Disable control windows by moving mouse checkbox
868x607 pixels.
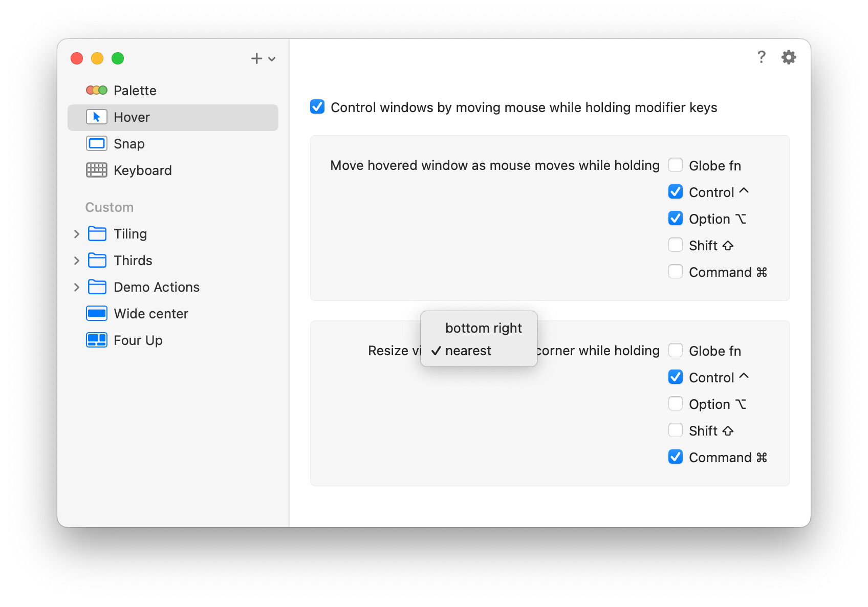(317, 107)
